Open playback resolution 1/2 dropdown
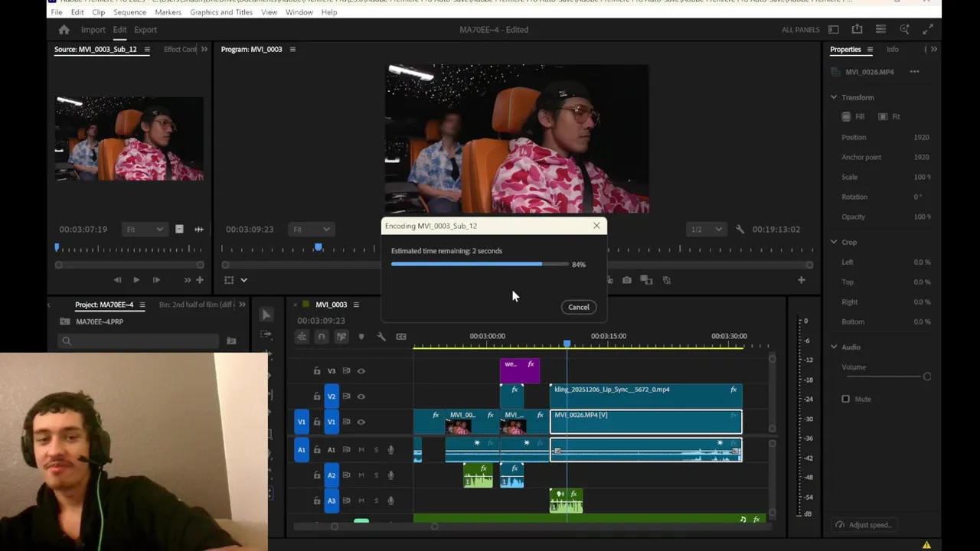 [x=706, y=229]
